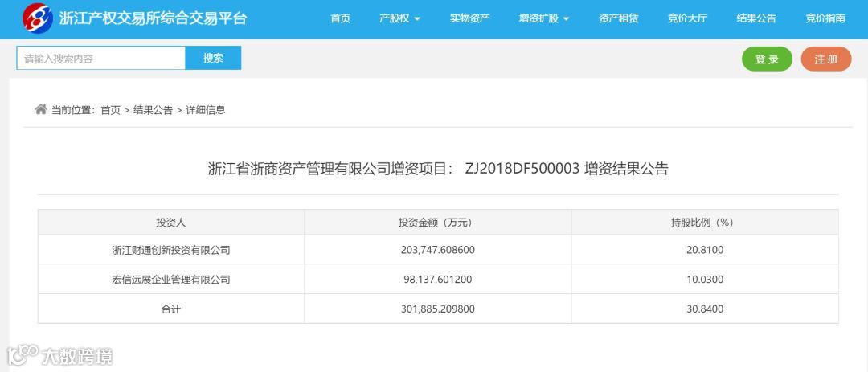Select the 98,137.601200 amount cell

click(x=437, y=280)
